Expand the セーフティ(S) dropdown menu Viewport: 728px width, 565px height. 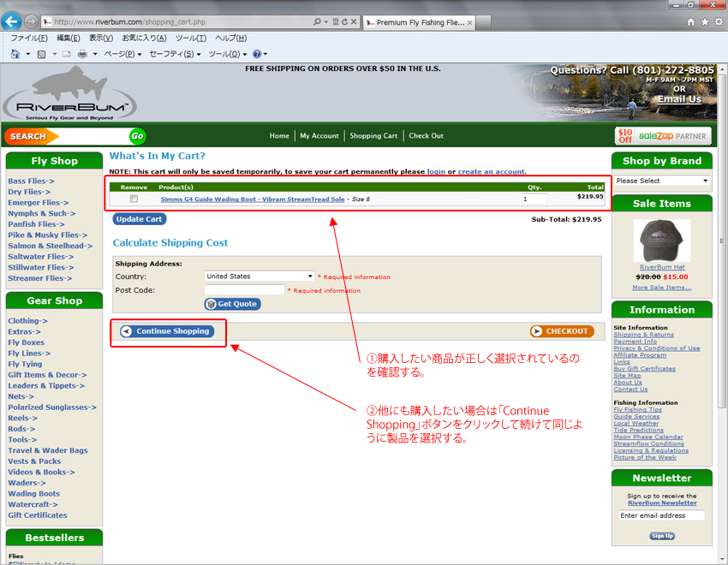click(x=175, y=54)
